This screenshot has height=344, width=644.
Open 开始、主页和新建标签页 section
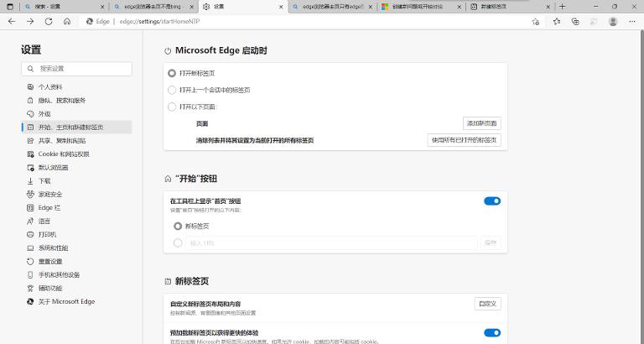76,128
